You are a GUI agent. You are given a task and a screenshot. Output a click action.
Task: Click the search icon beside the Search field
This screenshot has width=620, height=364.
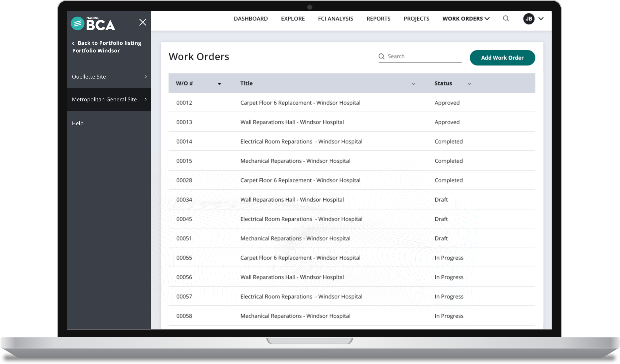(x=381, y=56)
